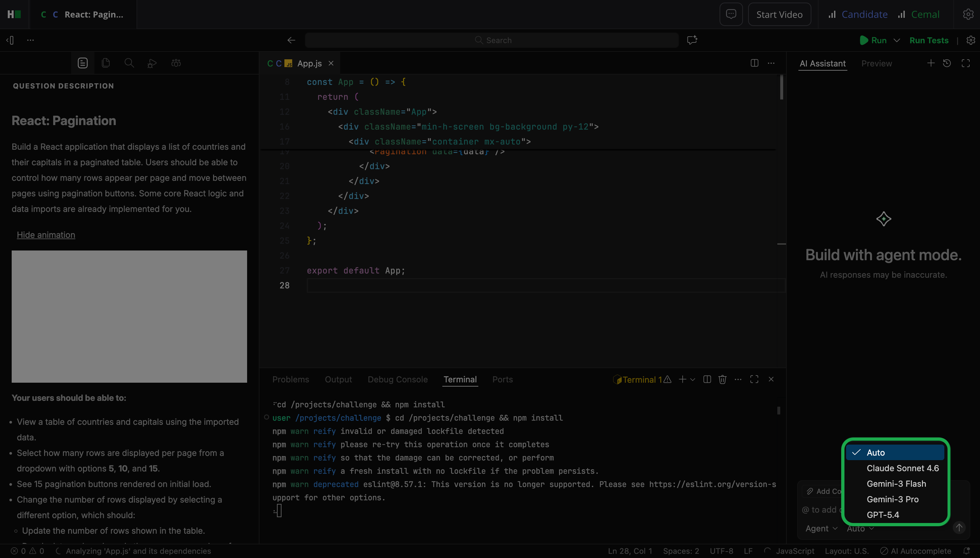Click the chat bubble icon in top bar

[731, 14]
